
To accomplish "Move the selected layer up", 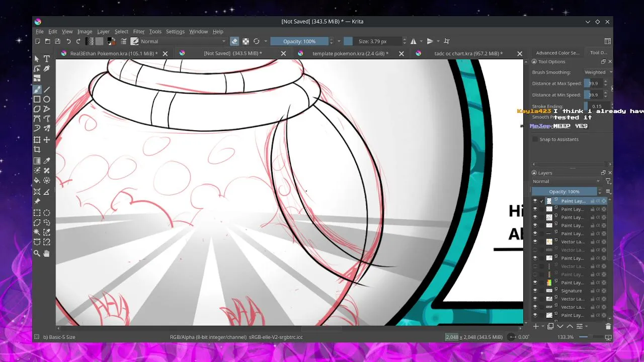I will [570, 326].
